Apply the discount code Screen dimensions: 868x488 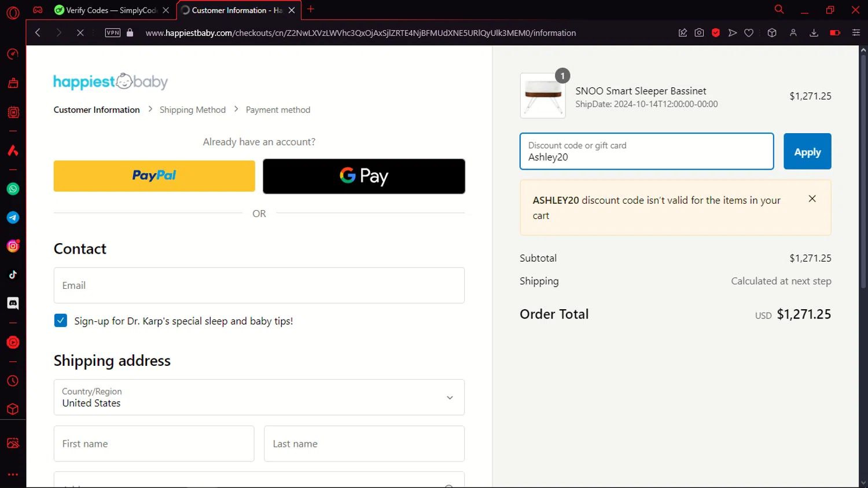807,151
